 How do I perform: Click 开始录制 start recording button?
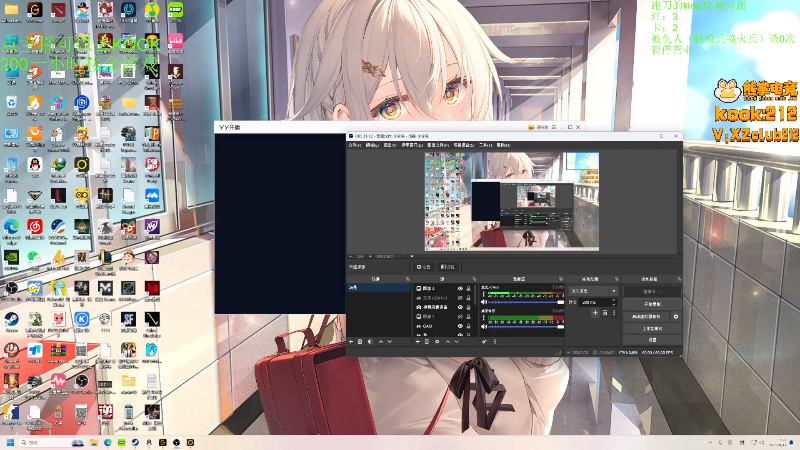click(653, 304)
